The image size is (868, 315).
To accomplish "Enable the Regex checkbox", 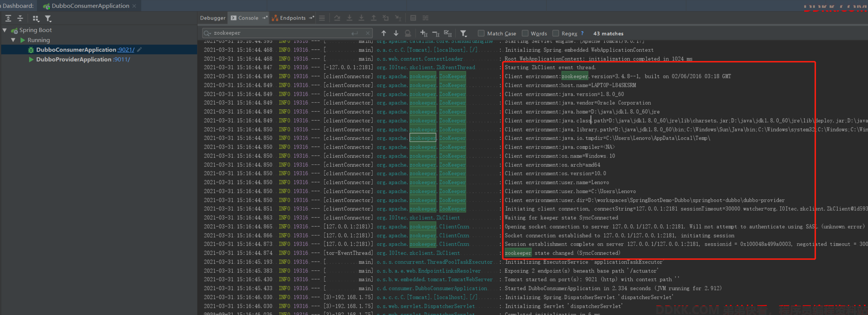I will (556, 33).
